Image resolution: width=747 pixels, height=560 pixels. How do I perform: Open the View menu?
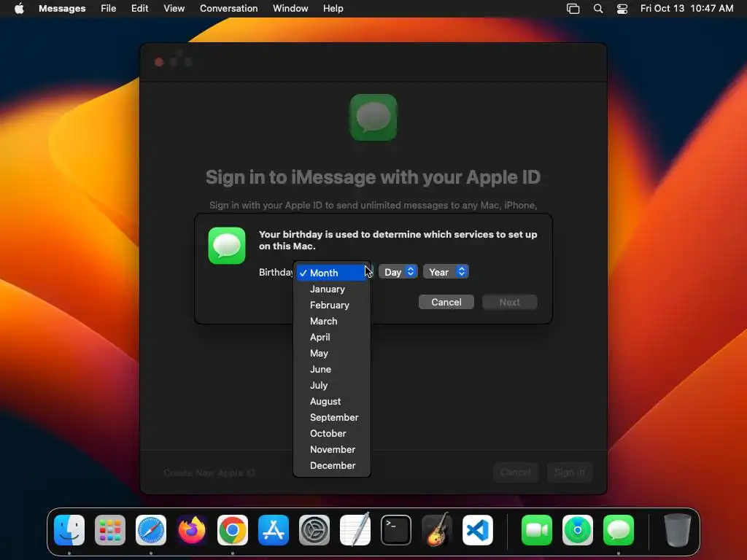[x=174, y=9]
